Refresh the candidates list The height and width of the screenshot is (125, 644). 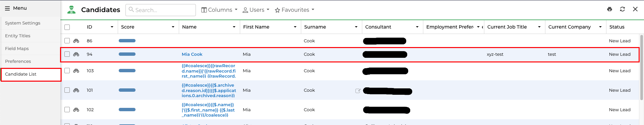622,9
